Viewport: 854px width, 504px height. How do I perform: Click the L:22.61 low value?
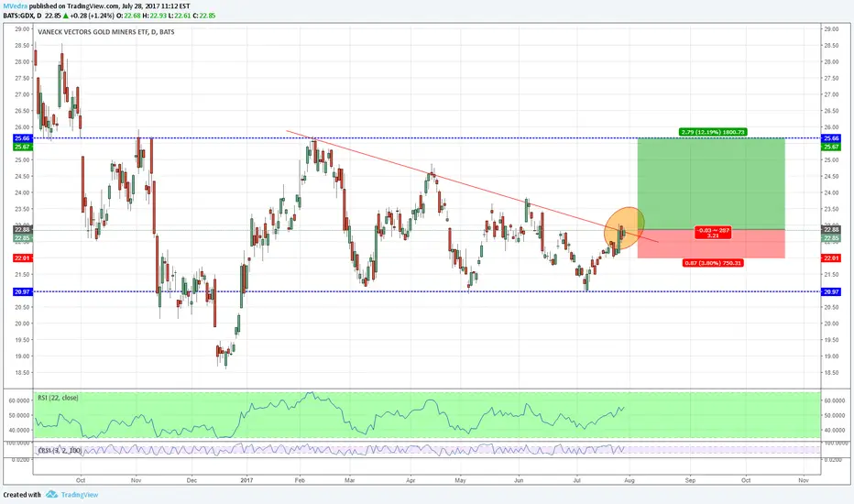click(x=179, y=16)
